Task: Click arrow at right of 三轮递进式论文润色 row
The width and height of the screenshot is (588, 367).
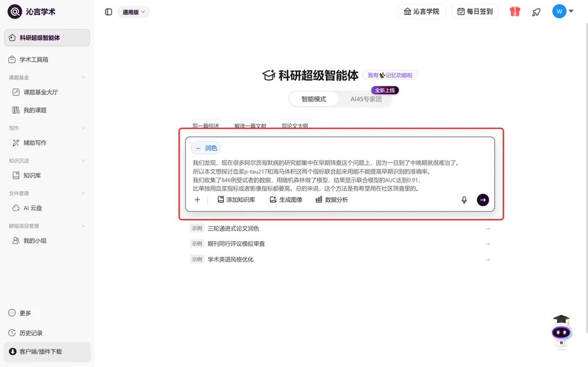Action: click(488, 229)
